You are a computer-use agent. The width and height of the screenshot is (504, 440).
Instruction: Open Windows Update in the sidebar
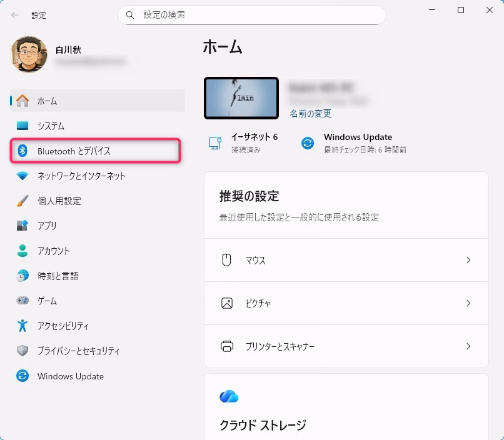70,376
